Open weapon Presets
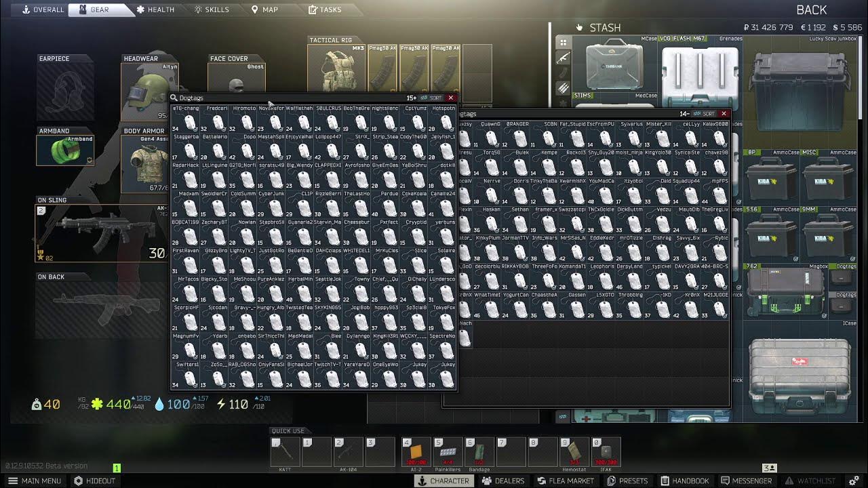Image resolution: width=868 pixels, height=488 pixels. tap(627, 481)
